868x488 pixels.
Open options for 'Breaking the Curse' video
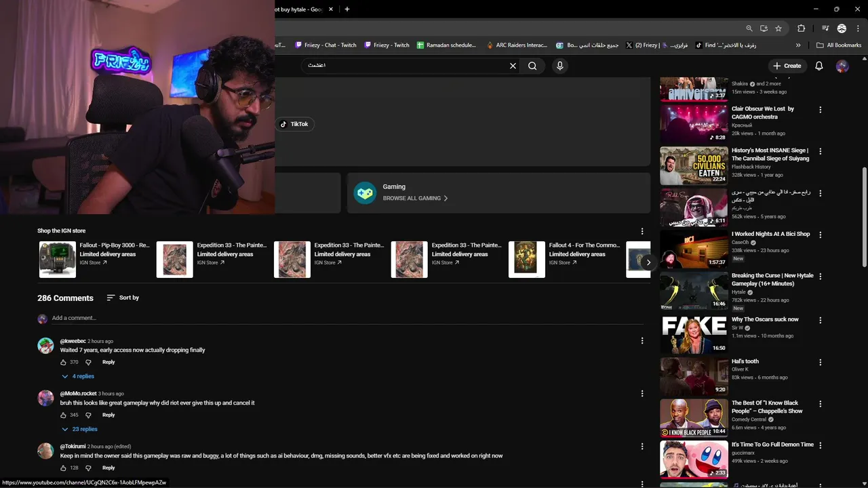point(820,277)
